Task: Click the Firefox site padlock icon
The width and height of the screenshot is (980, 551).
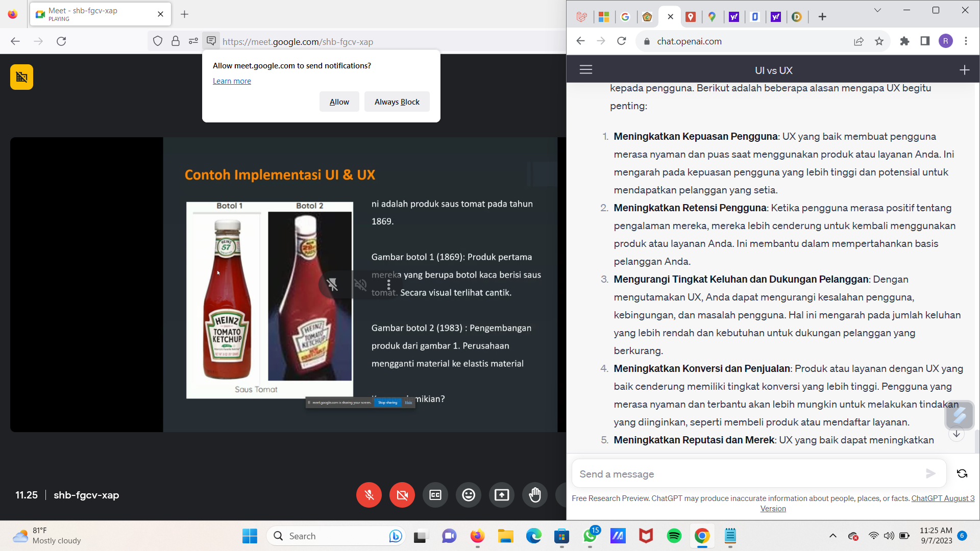Action: (x=176, y=41)
